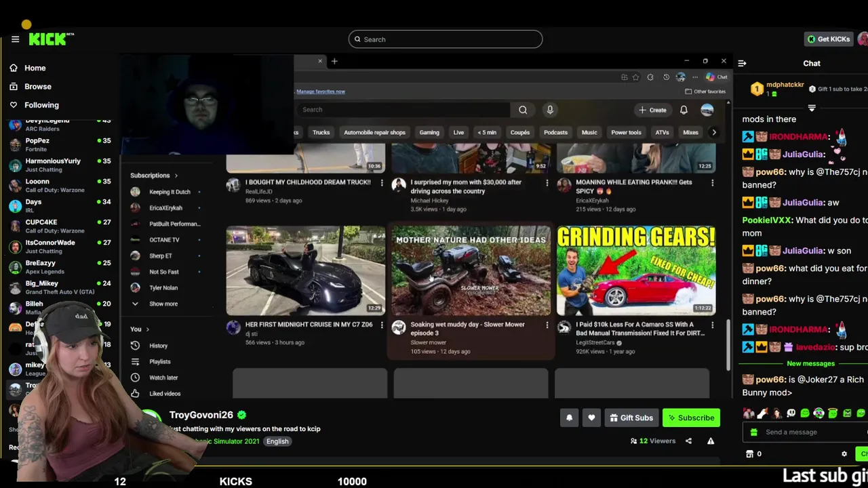Open browser history icon
This screenshot has height=488, width=868.
pyautogui.click(x=666, y=77)
